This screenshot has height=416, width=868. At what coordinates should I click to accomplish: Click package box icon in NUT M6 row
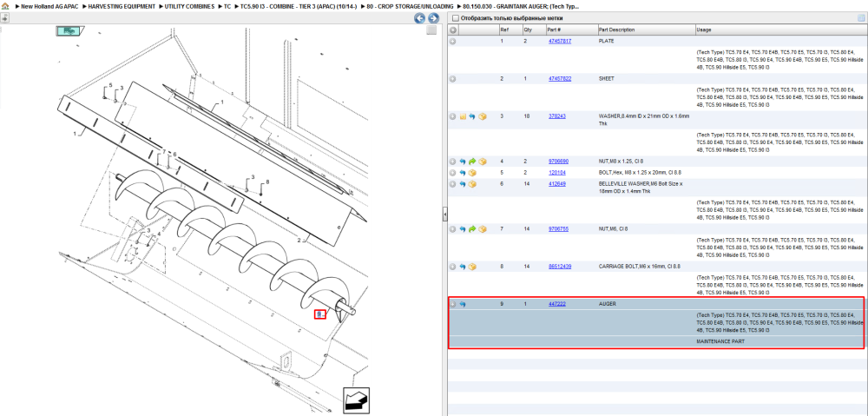[483, 228]
